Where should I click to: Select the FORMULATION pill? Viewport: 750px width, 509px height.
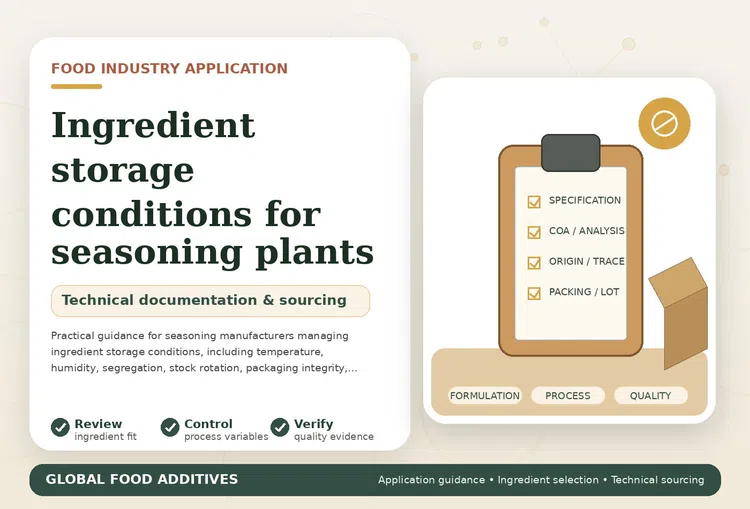tap(485, 396)
